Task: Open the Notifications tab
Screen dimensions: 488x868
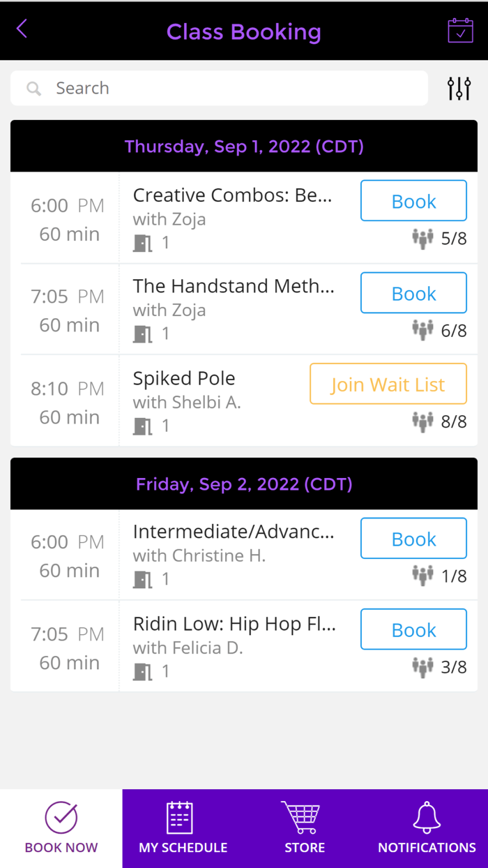Action: pyautogui.click(x=427, y=828)
